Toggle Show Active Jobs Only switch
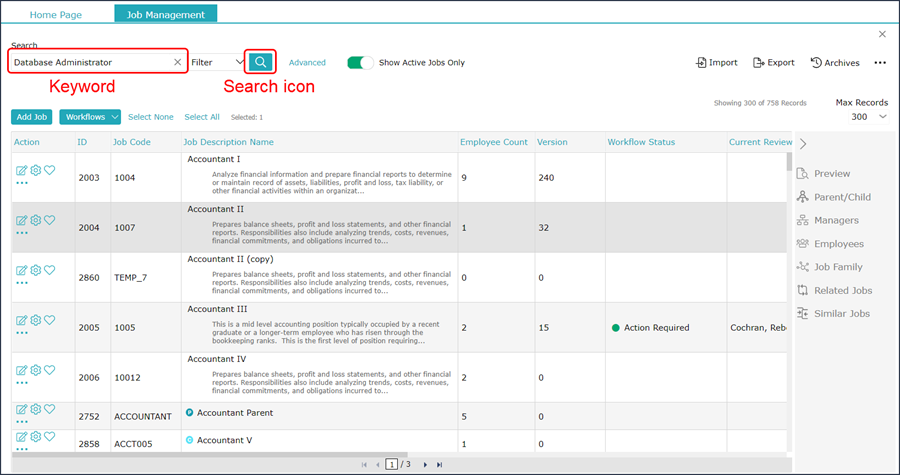Viewport: 900px width, 476px height. click(x=360, y=63)
